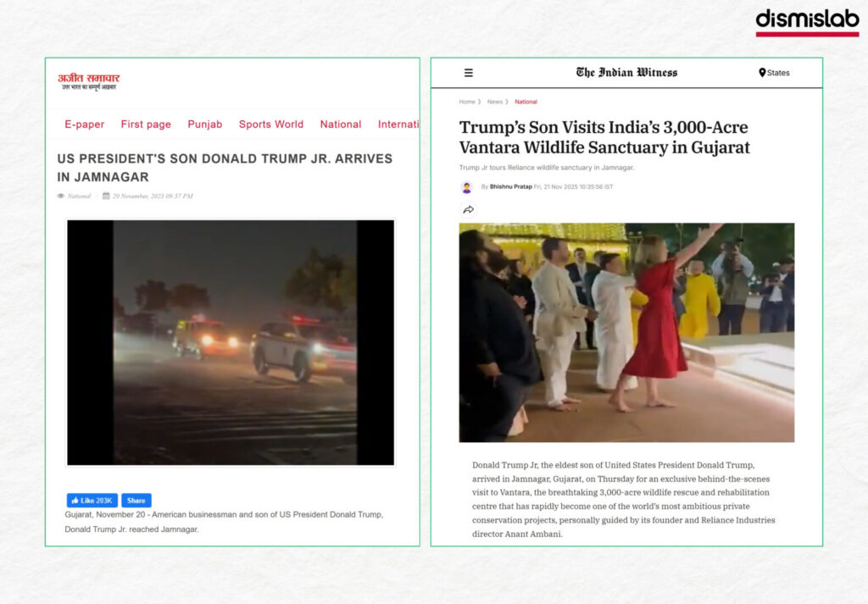Click the calendar icon beside 20 November date
The height and width of the screenshot is (604, 868).
tap(106, 196)
